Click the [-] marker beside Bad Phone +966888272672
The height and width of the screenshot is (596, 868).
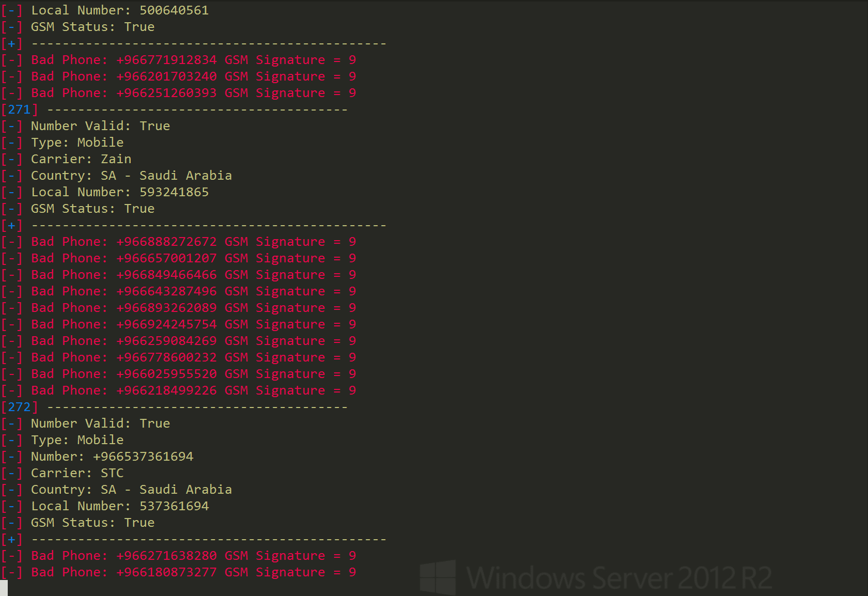tap(12, 241)
